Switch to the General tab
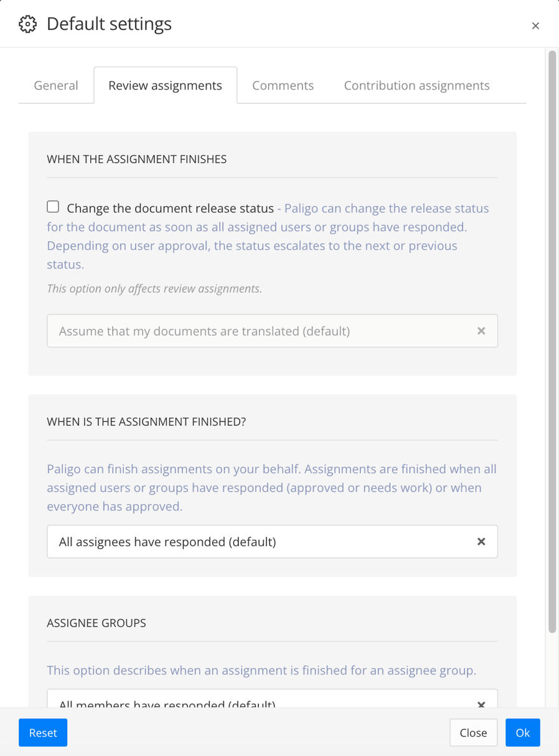559x756 pixels. pyautogui.click(x=56, y=85)
